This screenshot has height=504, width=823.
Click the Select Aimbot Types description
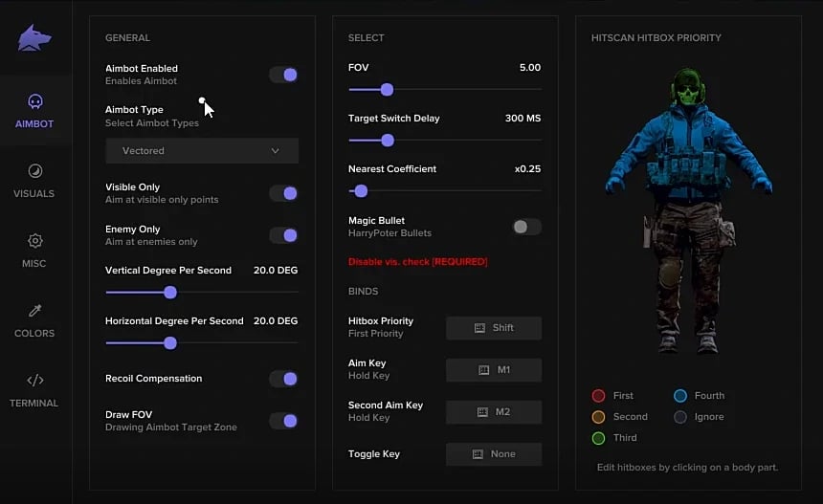[x=152, y=122]
